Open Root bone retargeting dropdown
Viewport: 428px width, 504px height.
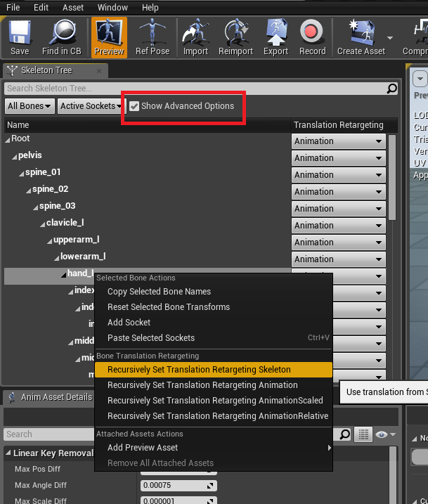click(339, 141)
